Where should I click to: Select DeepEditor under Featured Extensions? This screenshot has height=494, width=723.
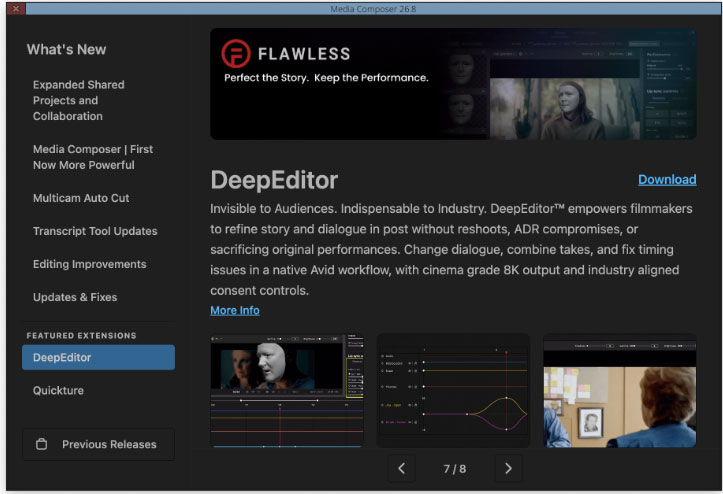coord(98,357)
